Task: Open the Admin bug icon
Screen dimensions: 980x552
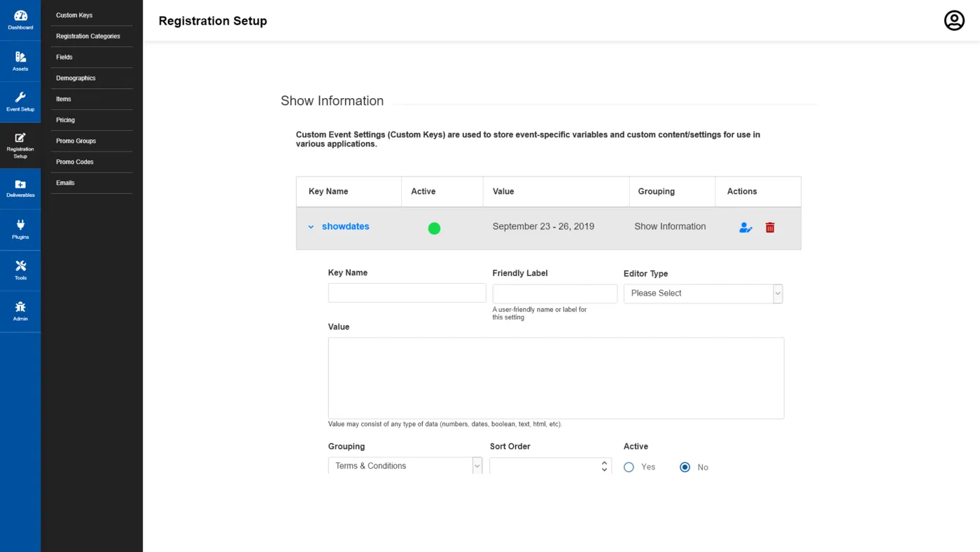Action: pyautogui.click(x=20, y=307)
